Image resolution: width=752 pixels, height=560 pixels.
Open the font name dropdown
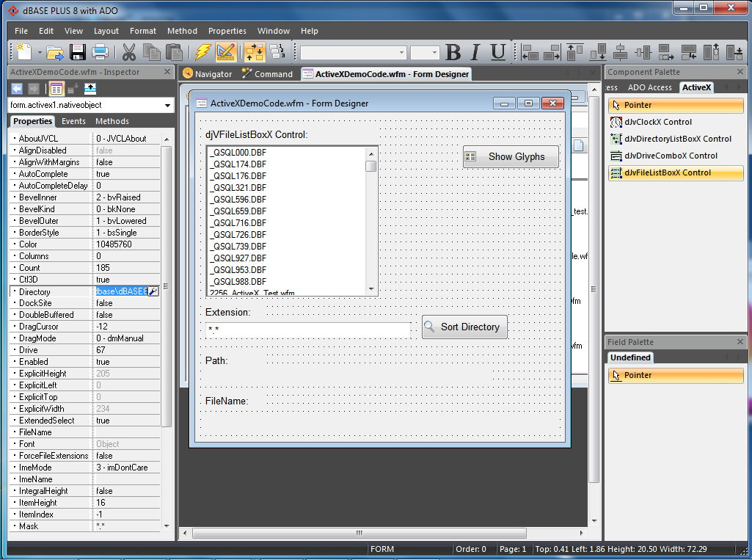click(x=402, y=52)
